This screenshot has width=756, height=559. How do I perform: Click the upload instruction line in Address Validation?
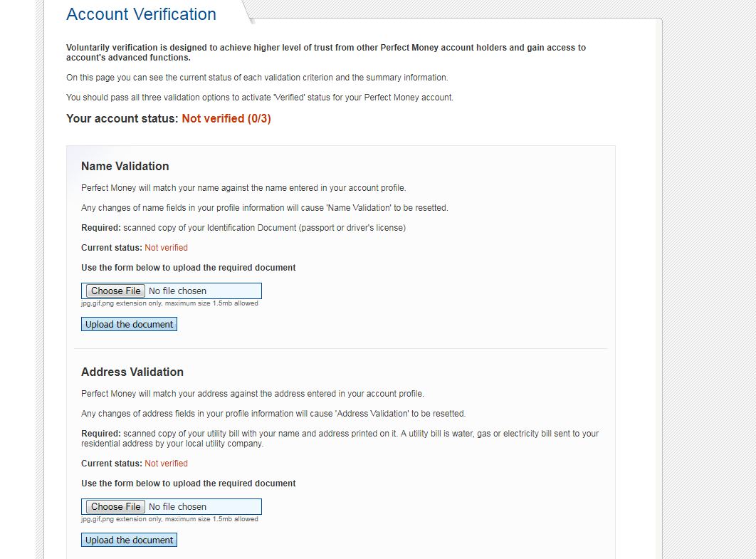pos(189,484)
